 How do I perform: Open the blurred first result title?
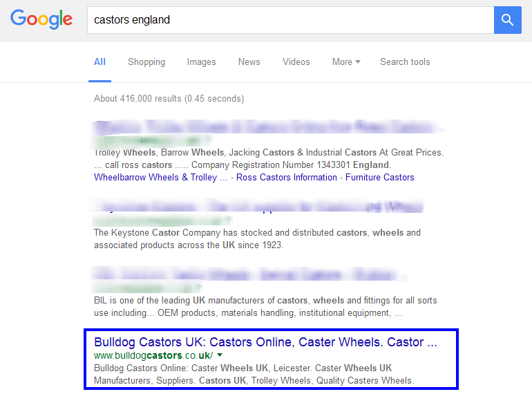click(267, 127)
